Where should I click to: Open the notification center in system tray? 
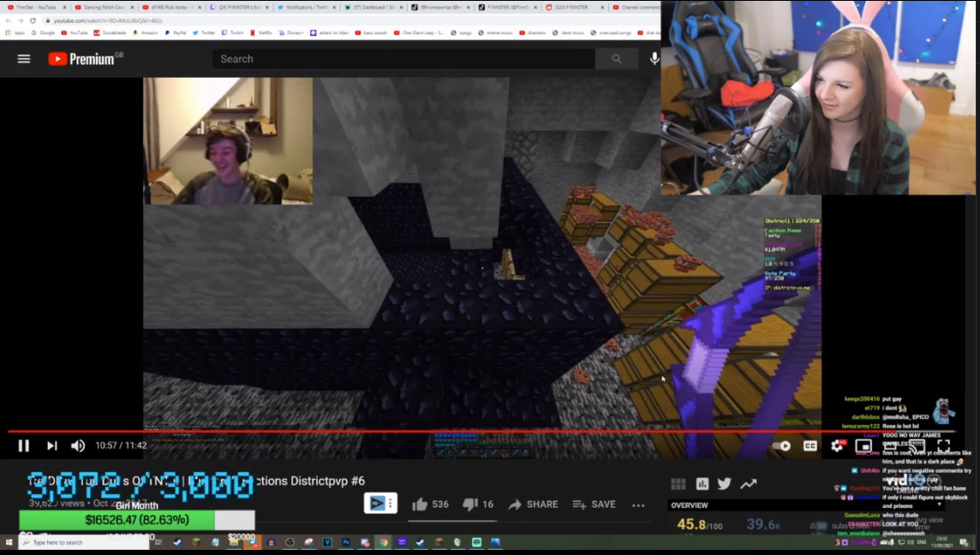tap(965, 542)
